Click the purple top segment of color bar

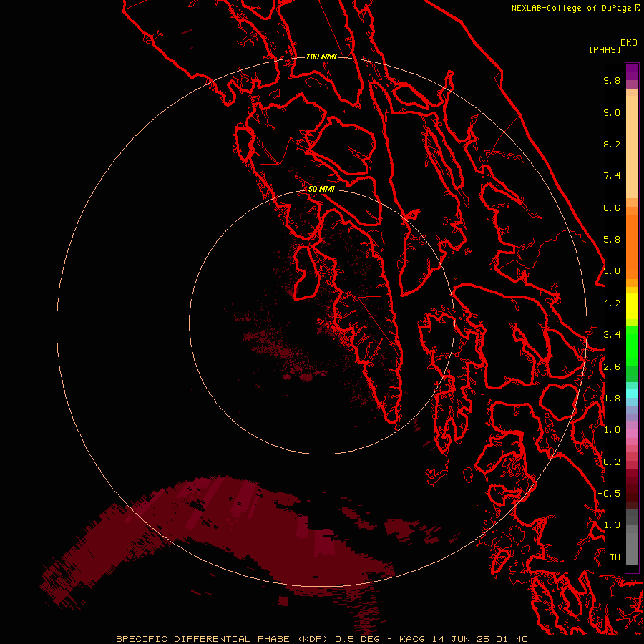click(632, 72)
